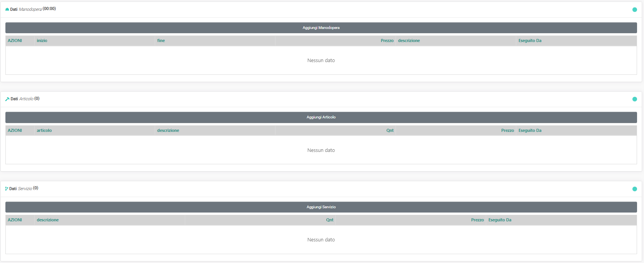Click the Aggiungi Manodopera button
The width and height of the screenshot is (644, 263).
321,28
